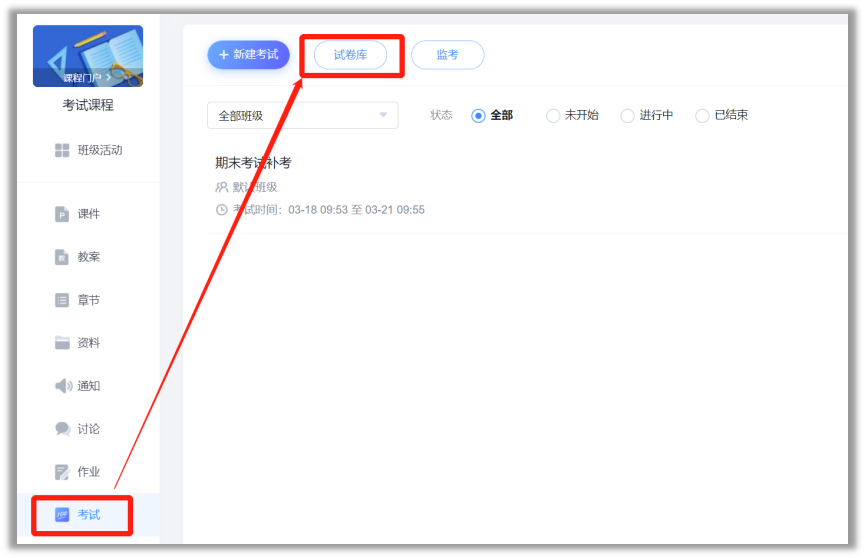This screenshot has height=558, width=864.
Task: Click the 考试课程 course title
Action: pyautogui.click(x=88, y=105)
